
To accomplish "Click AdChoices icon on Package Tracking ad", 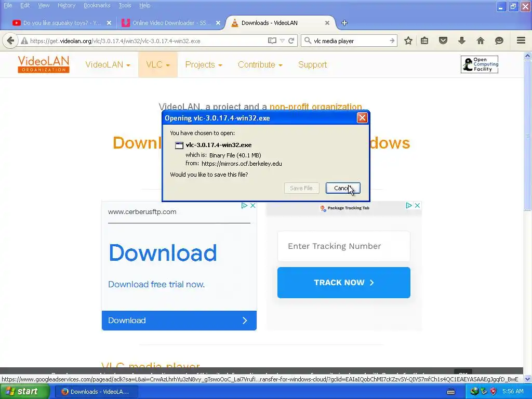I will coord(408,205).
